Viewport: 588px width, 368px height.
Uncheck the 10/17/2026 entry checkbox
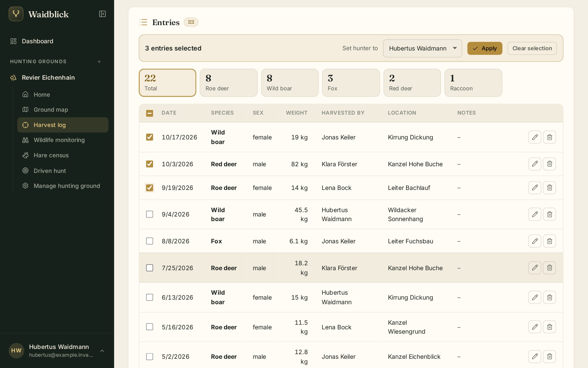(x=150, y=137)
